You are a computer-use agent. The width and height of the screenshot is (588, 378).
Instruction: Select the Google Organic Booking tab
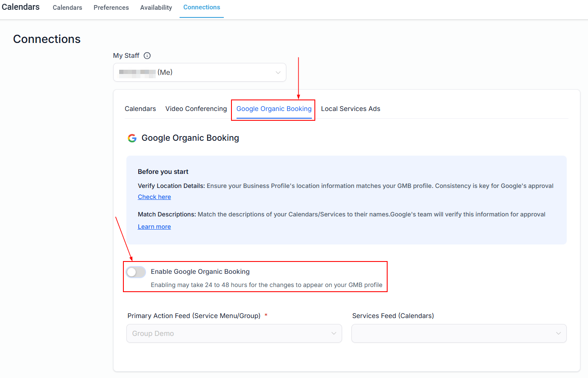(274, 109)
